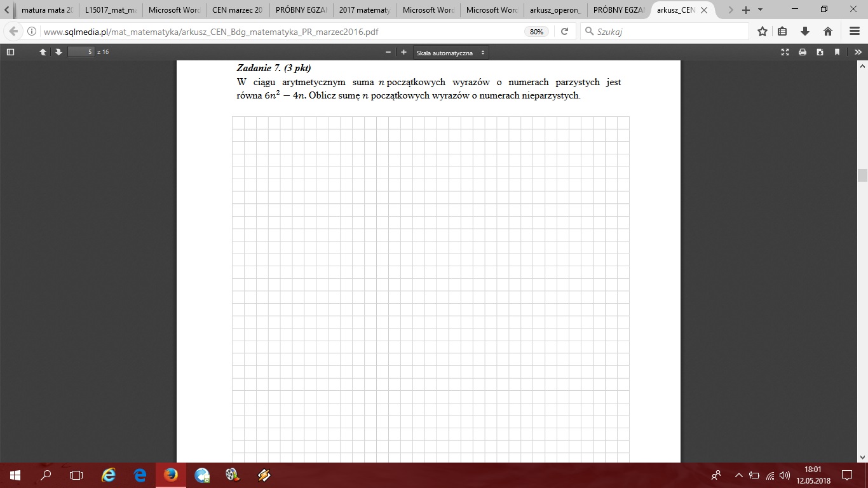Bookmark this page with star icon
Viewport: 868px width, 488px height.
point(763,31)
